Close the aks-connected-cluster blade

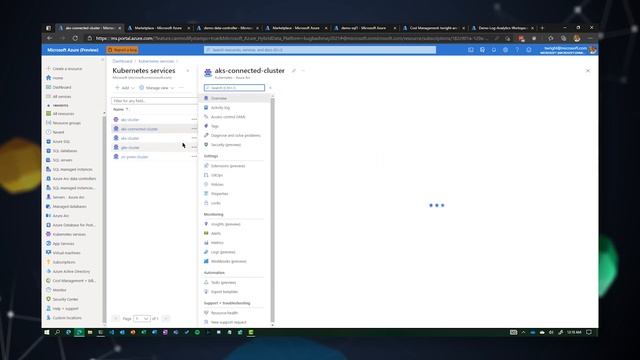tap(588, 71)
